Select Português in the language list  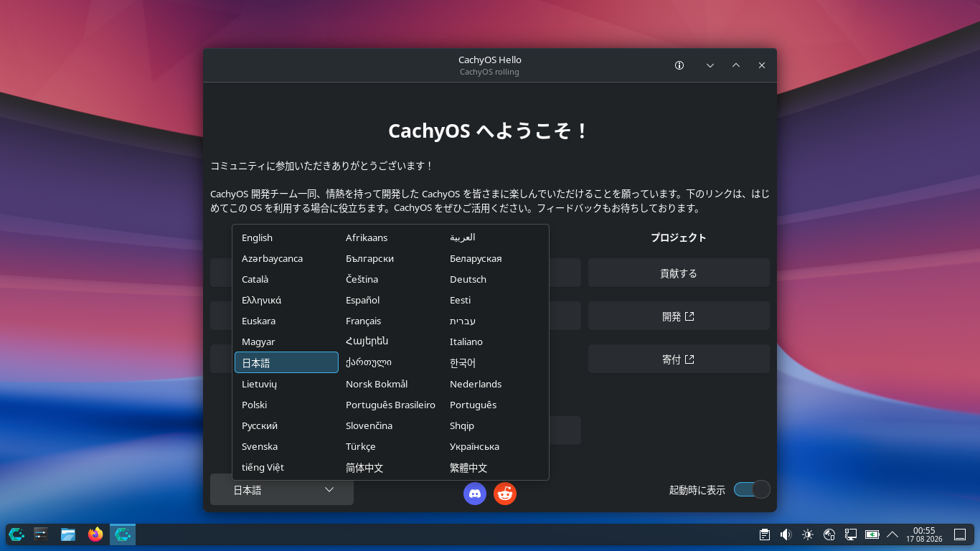494,405
